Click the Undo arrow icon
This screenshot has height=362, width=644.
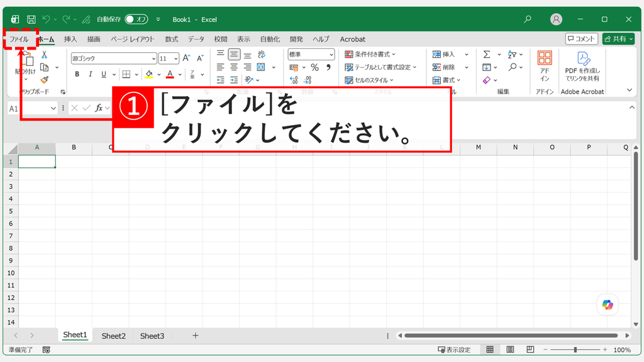click(46, 19)
